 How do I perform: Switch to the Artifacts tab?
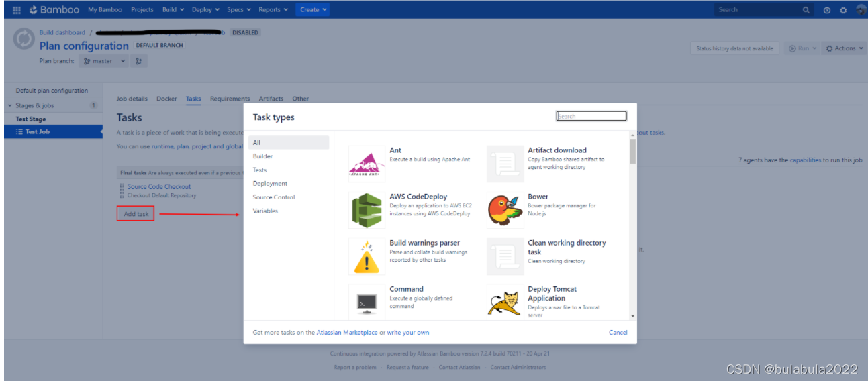click(271, 99)
